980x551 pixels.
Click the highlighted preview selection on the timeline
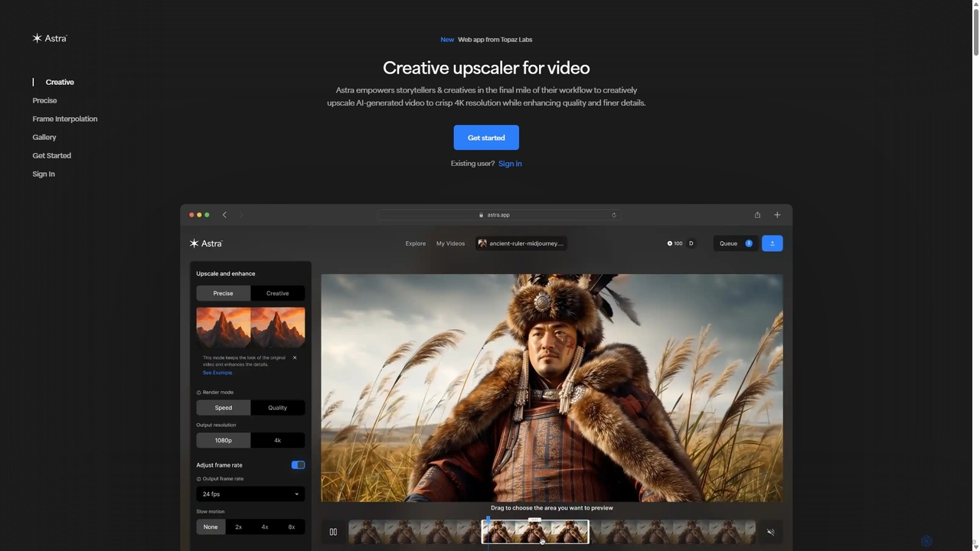pos(535,532)
